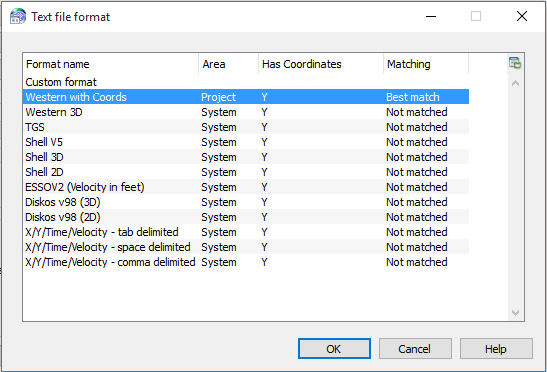Viewport: 547px width, 372px height.
Task: Click the Matching column header
Action: pos(426,64)
